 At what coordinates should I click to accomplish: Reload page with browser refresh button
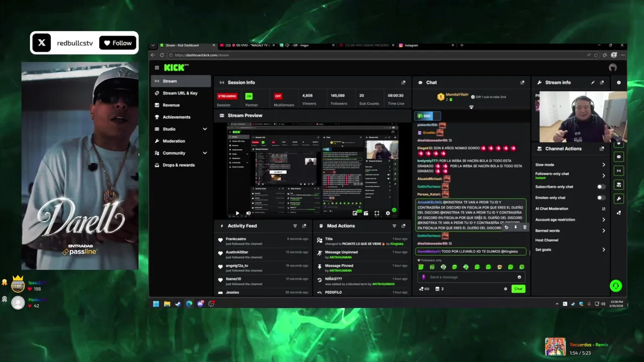point(162,55)
